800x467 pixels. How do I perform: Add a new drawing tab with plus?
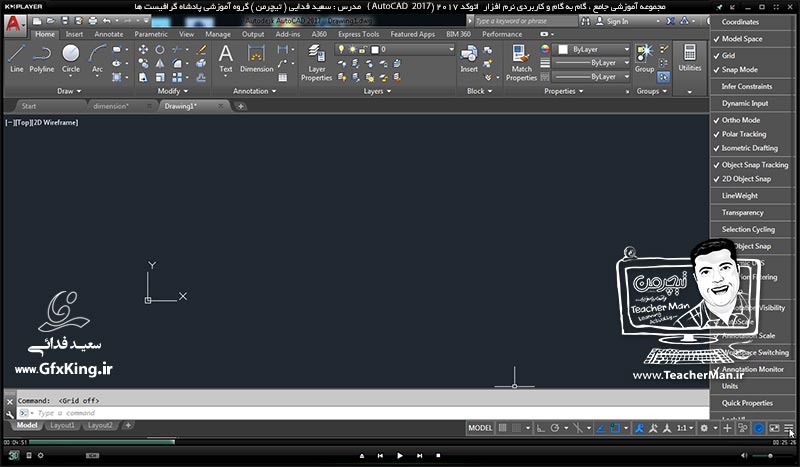coord(240,106)
